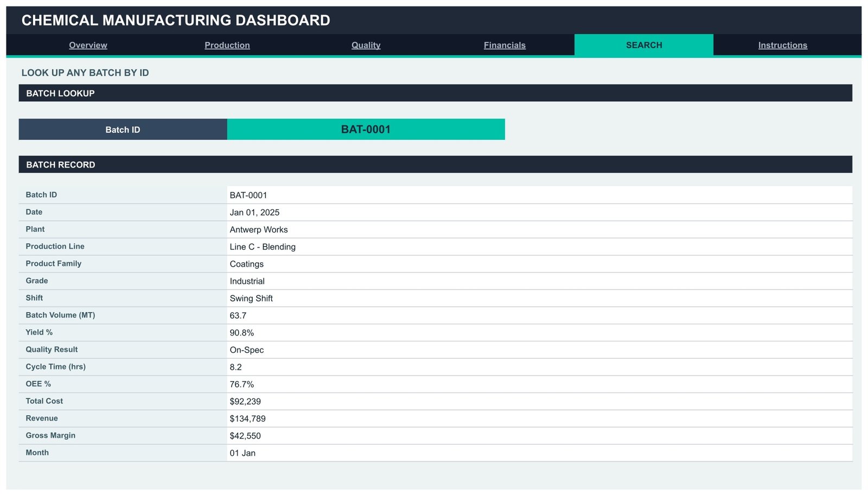Select the month value 01 Jan

[540, 453]
